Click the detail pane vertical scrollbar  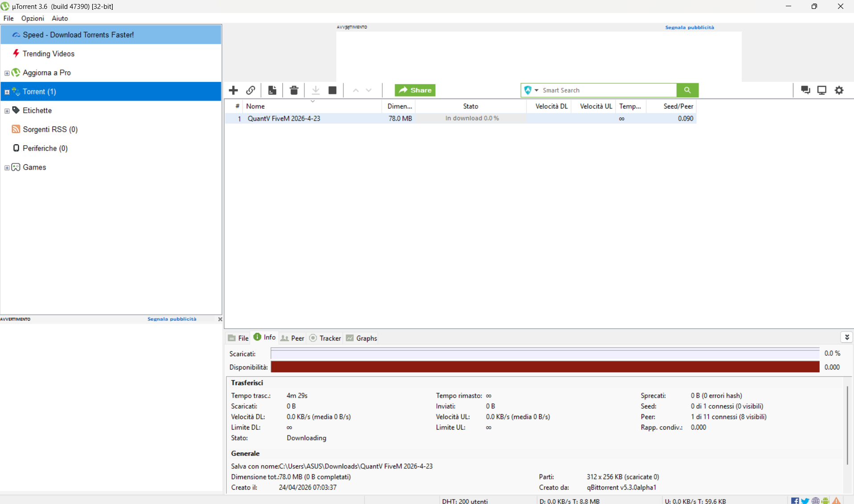pos(847,425)
